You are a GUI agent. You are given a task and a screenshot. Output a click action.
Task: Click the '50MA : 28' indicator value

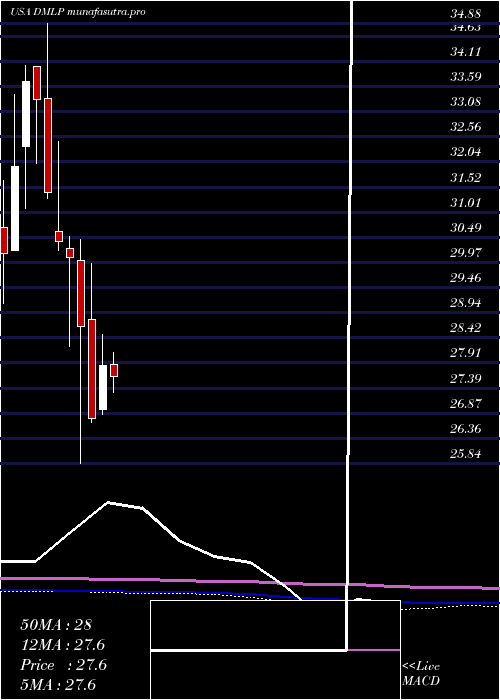tap(56, 625)
